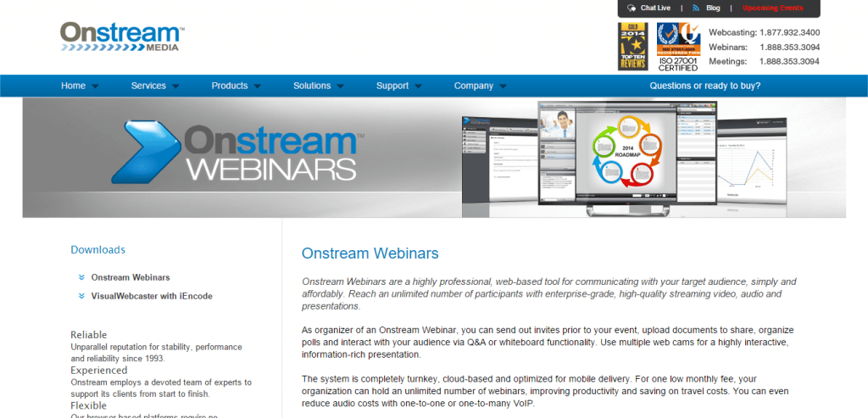This screenshot has width=868, height=418.
Task: Open the Support menu item
Action: pyautogui.click(x=392, y=86)
